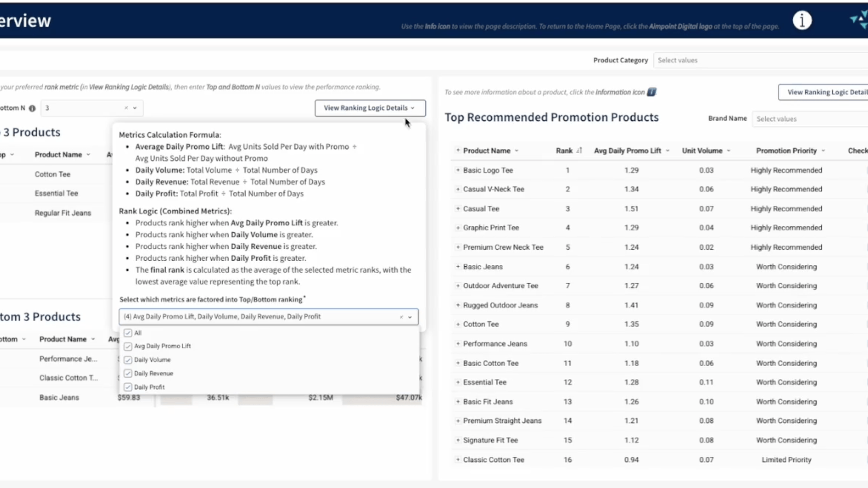Uncheck the Daily Volume checkbox
This screenshot has height=488, width=868.
click(x=128, y=360)
